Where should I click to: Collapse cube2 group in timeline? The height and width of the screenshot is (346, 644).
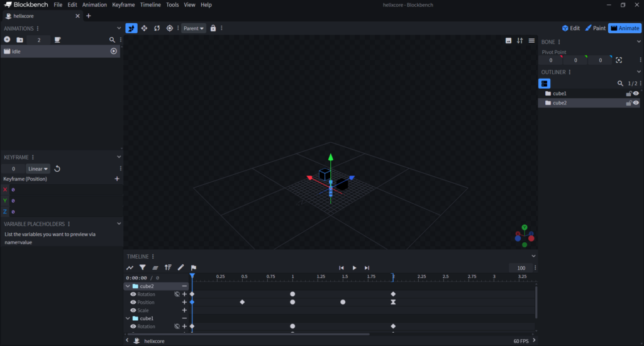(128, 286)
